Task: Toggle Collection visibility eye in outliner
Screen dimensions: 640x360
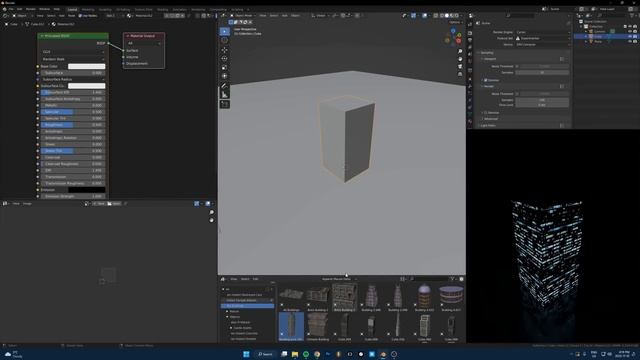Action: click(x=630, y=27)
